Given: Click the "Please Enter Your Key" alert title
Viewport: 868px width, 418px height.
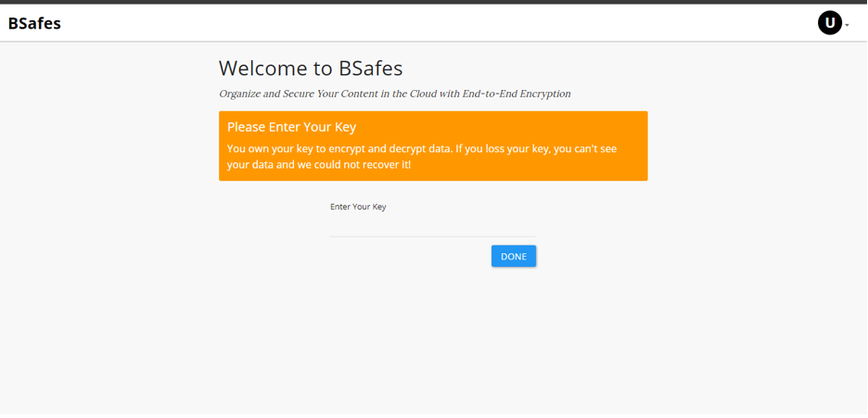Looking at the screenshot, I should (291, 127).
